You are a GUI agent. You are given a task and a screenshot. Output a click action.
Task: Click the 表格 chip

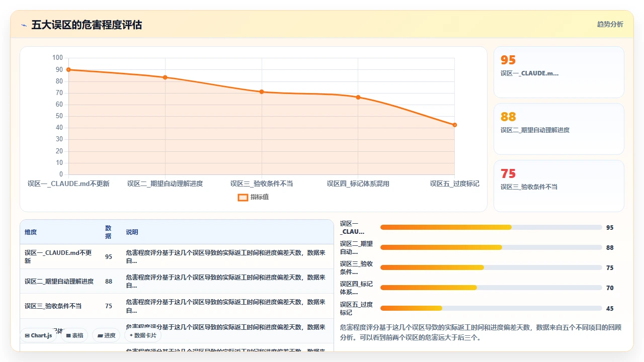click(x=74, y=335)
